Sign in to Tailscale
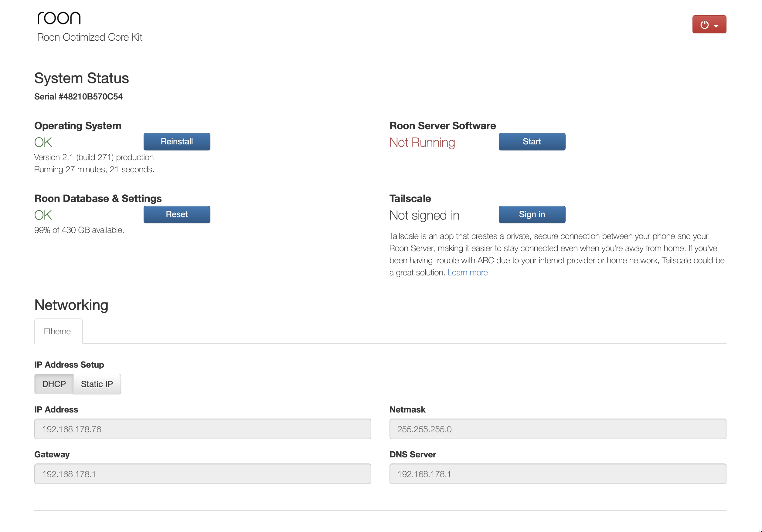Viewport: 762px width, 532px height. tap(532, 214)
